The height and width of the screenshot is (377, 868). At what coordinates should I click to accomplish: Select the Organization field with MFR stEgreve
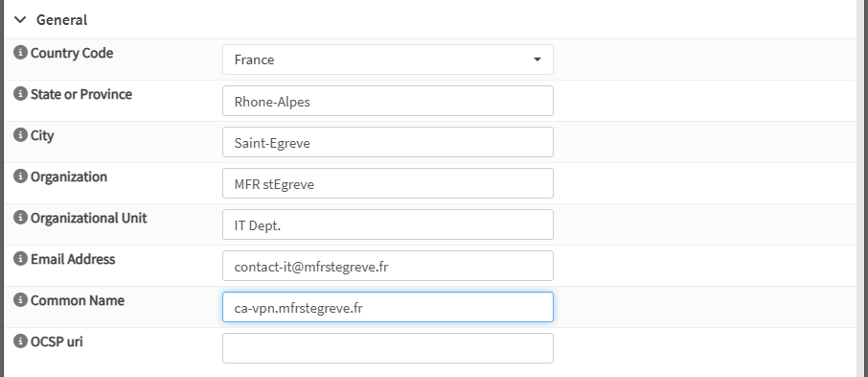[x=387, y=183]
